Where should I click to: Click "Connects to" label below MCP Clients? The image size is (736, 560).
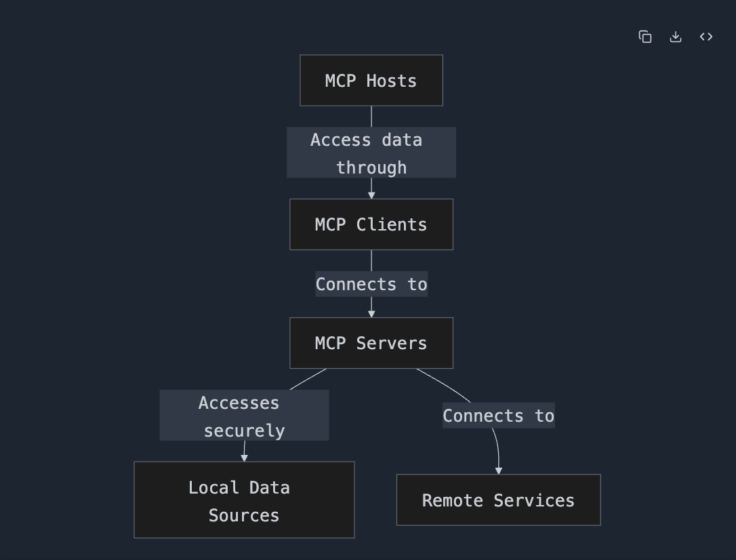371,284
